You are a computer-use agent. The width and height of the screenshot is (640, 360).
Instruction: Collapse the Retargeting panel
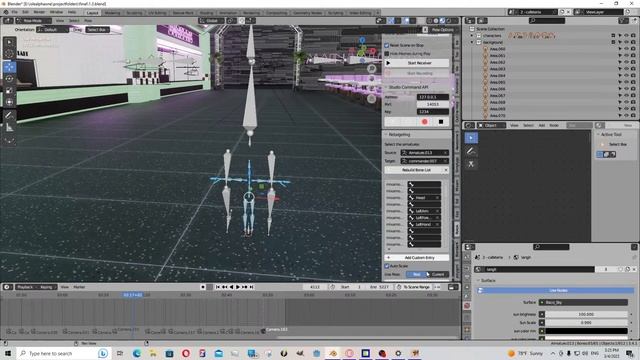(386, 134)
